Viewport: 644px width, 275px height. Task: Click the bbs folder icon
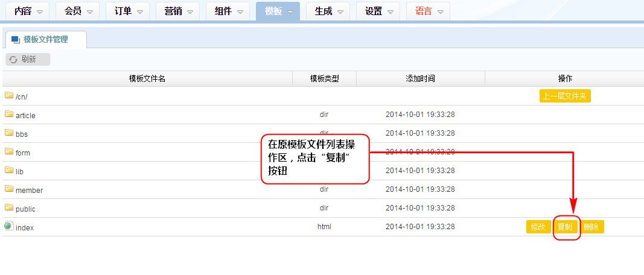click(9, 133)
